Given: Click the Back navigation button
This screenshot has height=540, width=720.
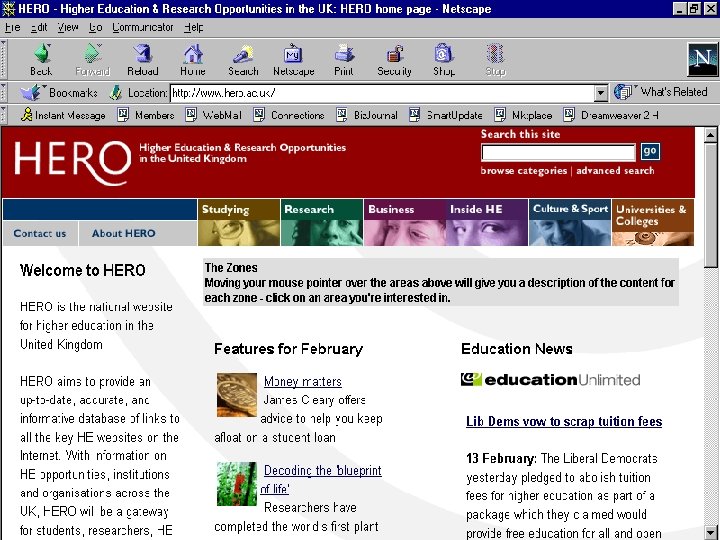Looking at the screenshot, I should pos(41,59).
